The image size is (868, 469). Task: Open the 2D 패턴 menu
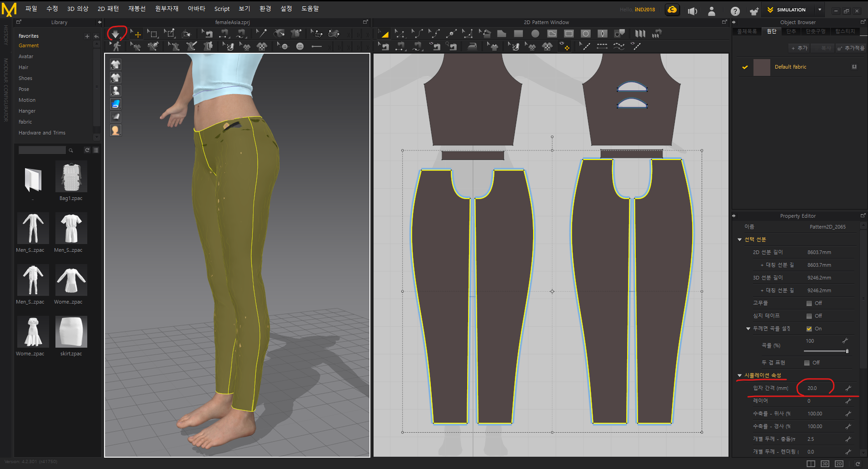(108, 9)
